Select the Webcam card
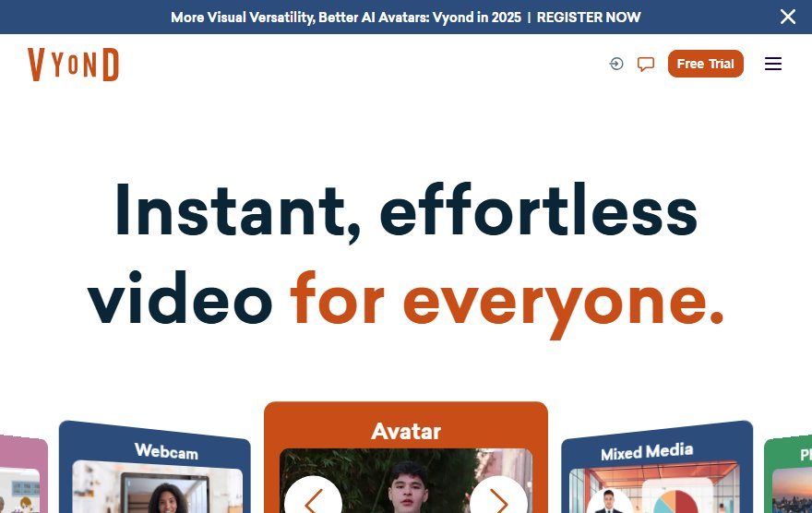The image size is (812, 513). tap(155, 468)
